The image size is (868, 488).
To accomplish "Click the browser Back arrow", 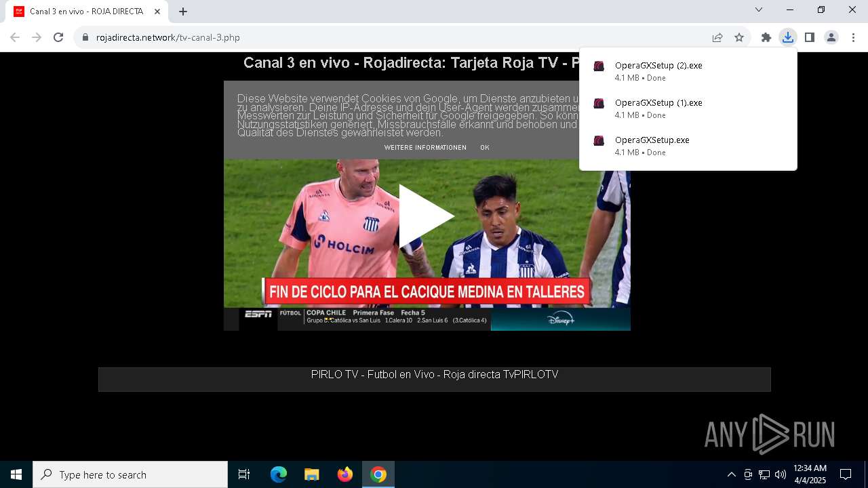I will (15, 37).
